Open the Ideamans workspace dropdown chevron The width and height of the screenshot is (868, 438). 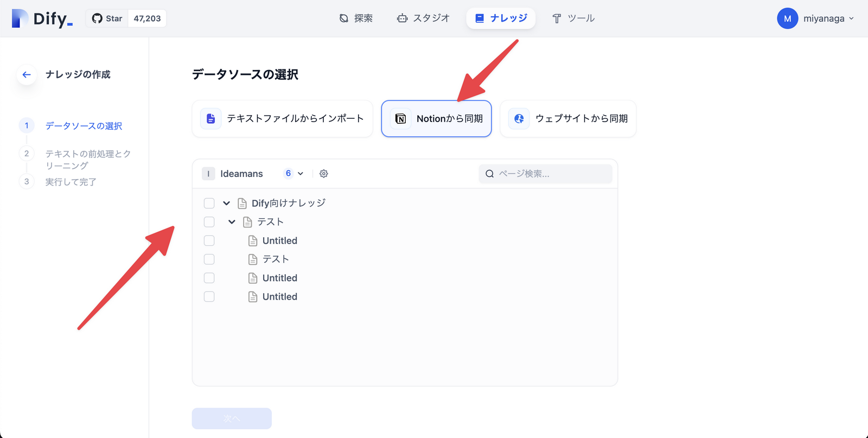(x=301, y=174)
